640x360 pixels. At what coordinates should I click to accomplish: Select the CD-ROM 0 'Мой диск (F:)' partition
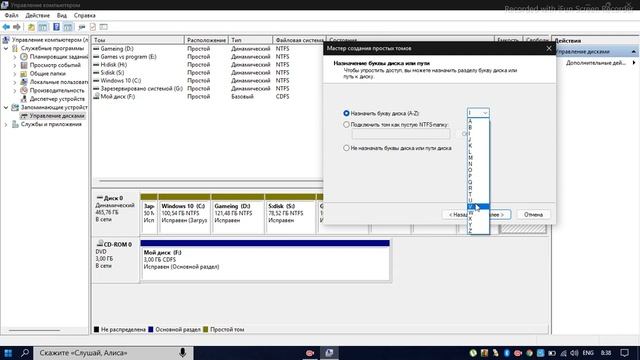(x=265, y=260)
